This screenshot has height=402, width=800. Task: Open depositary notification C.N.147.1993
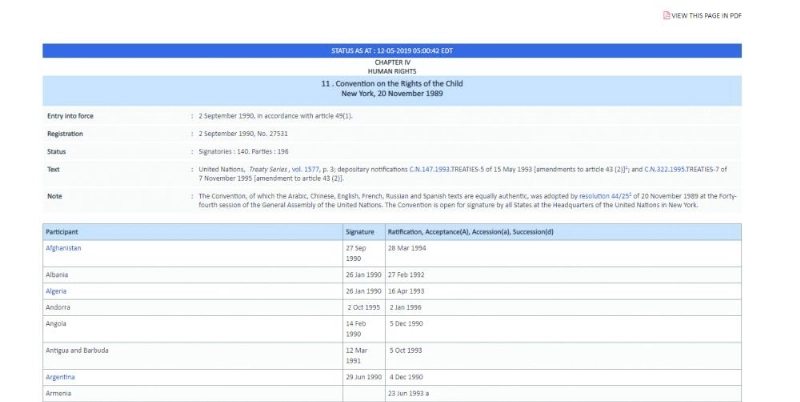[x=430, y=169]
